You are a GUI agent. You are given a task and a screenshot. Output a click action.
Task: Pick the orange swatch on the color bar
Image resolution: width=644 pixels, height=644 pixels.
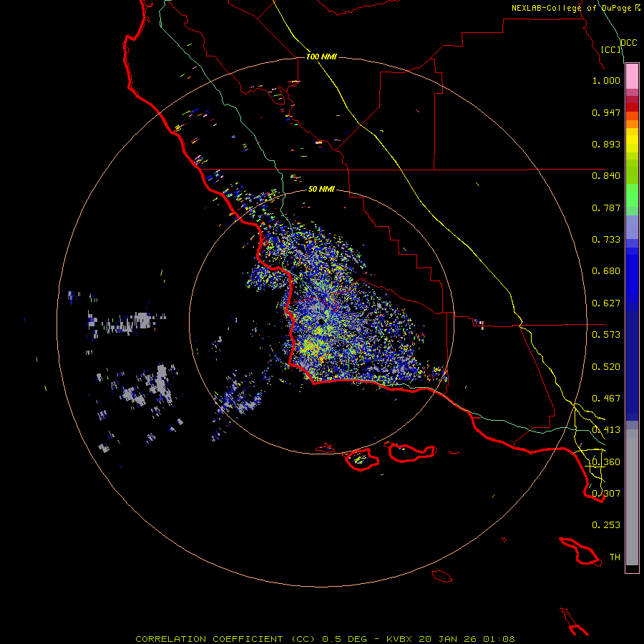coord(632,124)
